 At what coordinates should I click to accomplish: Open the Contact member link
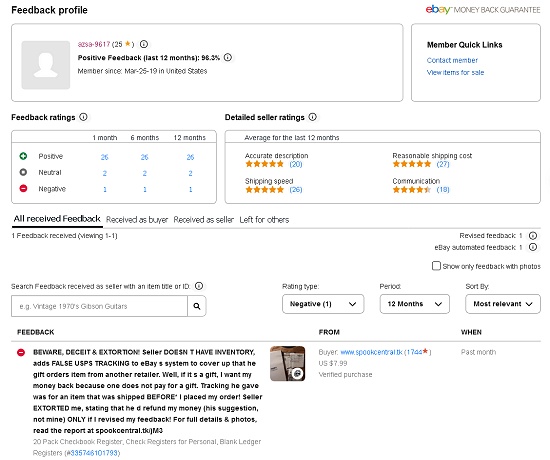(x=452, y=60)
